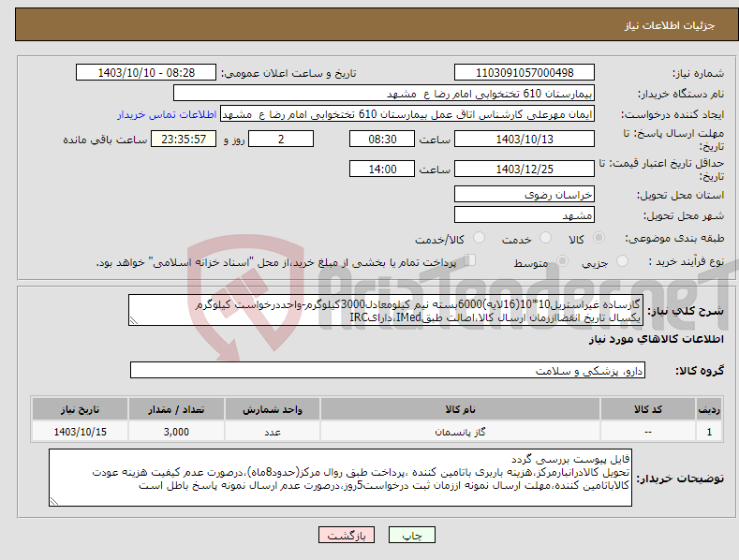This screenshot has height=560, width=739.
Task: Click the request creator field
Action: (407, 114)
